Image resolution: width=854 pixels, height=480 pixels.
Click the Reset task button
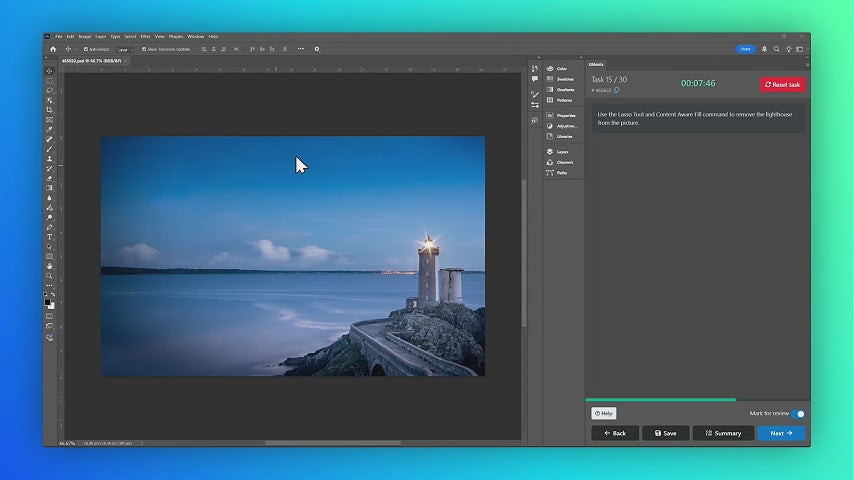click(782, 85)
